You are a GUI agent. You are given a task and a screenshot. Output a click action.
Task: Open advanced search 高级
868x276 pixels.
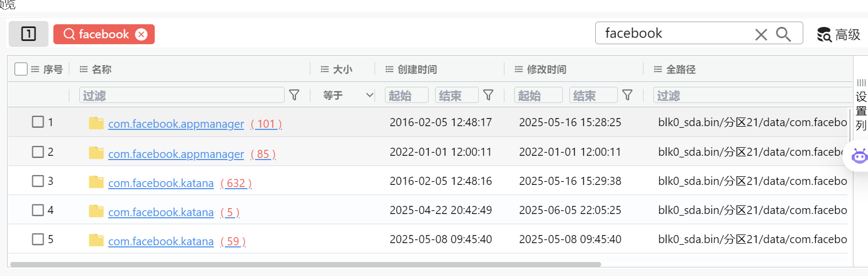(x=838, y=34)
